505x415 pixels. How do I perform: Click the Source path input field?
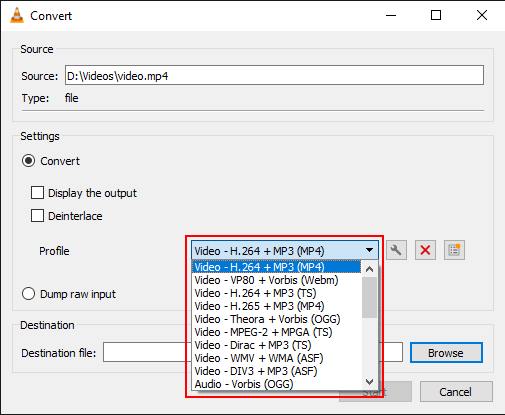274,75
